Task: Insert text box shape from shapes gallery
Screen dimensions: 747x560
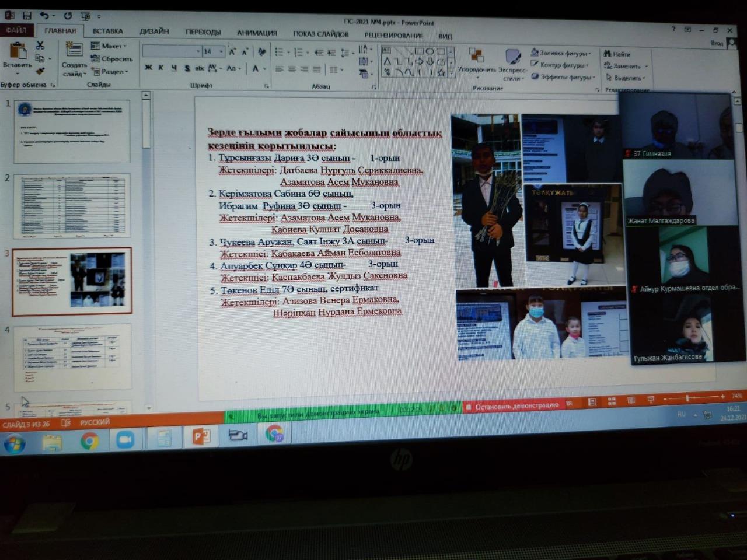Action: tap(386, 51)
